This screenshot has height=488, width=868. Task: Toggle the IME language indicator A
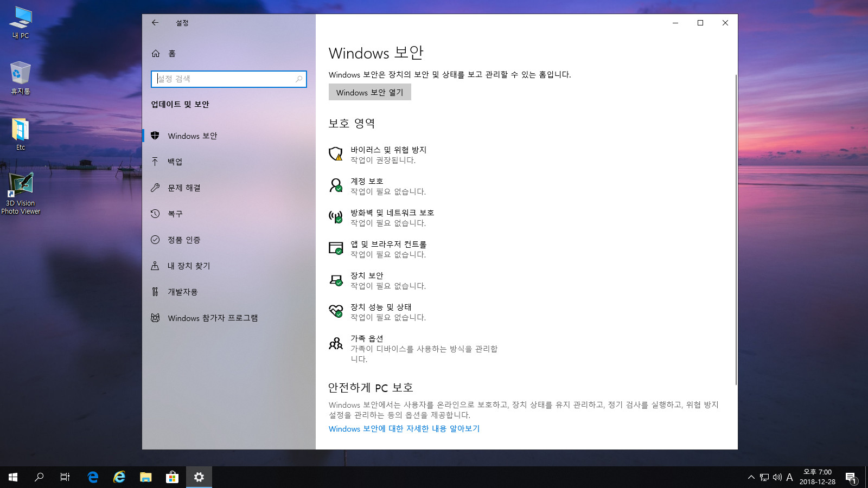[x=789, y=477]
